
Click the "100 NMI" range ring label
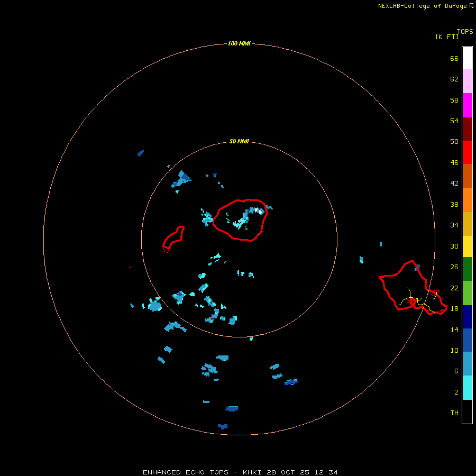[x=239, y=43]
